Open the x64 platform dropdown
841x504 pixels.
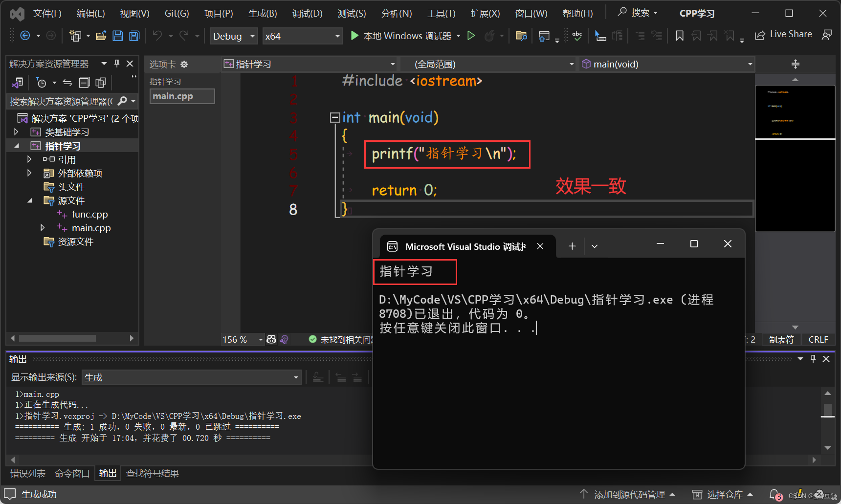click(302, 36)
